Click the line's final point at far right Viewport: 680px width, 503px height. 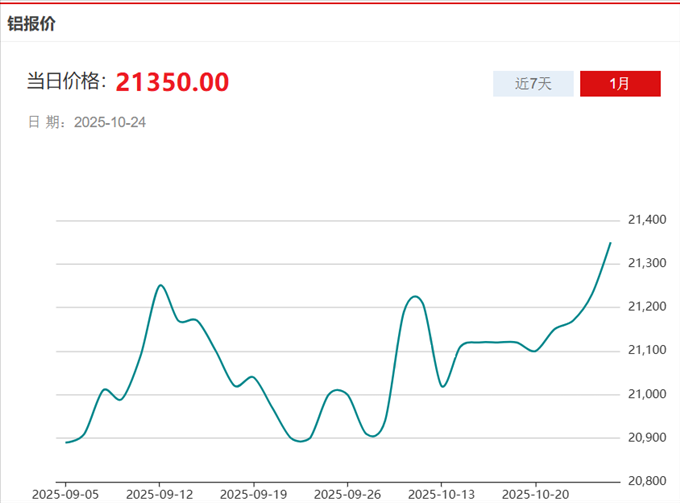pos(610,243)
